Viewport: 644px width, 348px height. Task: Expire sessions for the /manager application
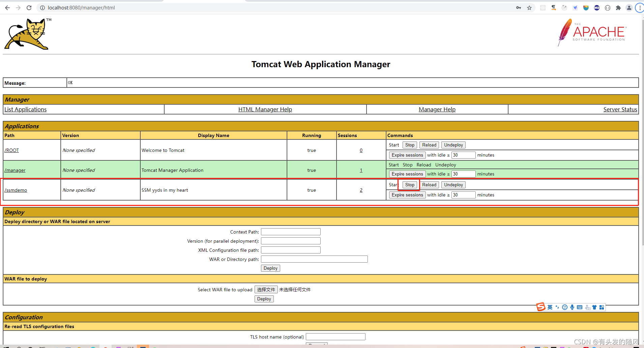(407, 174)
